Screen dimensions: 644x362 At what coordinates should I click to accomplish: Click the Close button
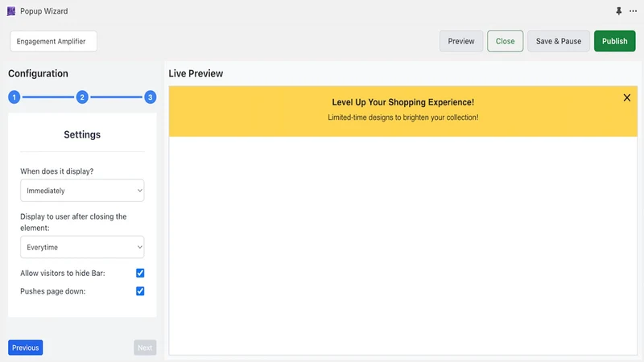[506, 41]
